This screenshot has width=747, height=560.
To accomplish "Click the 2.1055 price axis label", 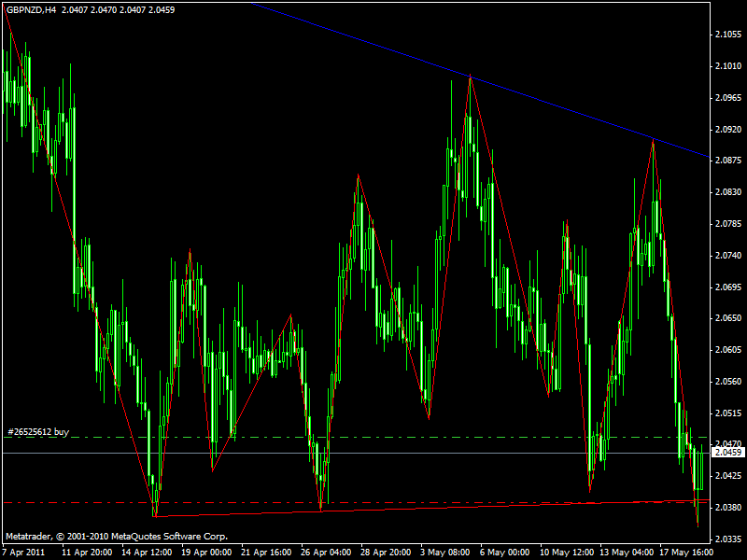I will 726,35.
